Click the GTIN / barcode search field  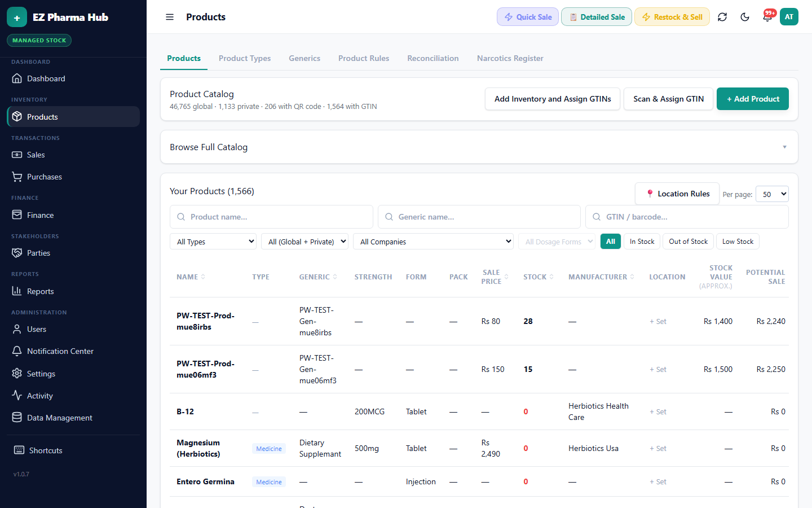(687, 217)
